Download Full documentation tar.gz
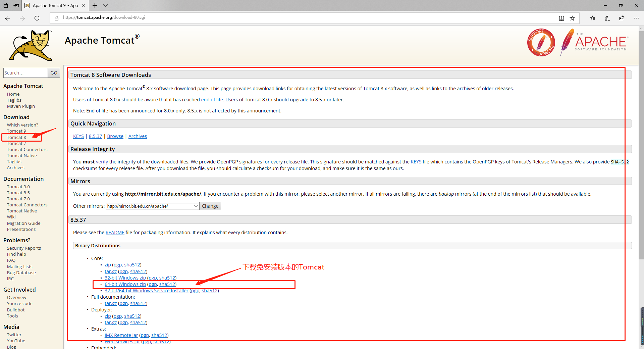The image size is (644, 349). pyautogui.click(x=111, y=303)
